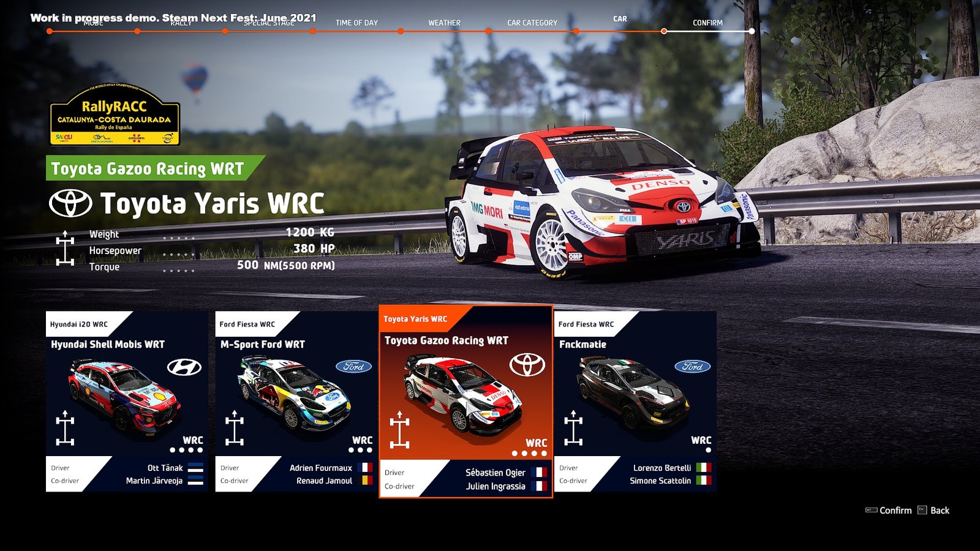Click drivetrain icon on Fnckmatie card
The image size is (980, 551).
coord(573,428)
